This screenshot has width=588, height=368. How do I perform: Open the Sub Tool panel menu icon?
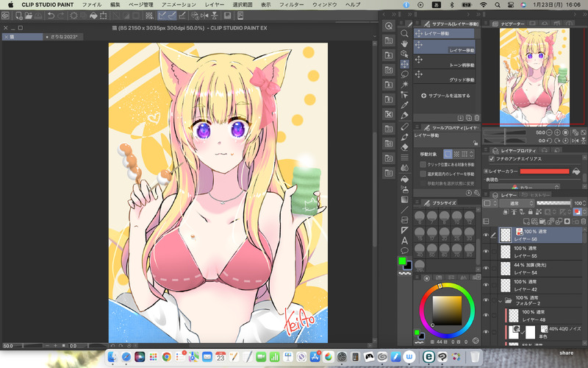417,24
